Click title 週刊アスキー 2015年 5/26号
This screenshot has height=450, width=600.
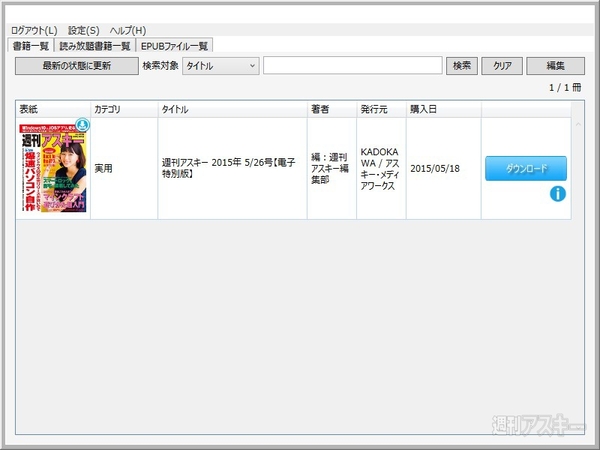(x=228, y=168)
